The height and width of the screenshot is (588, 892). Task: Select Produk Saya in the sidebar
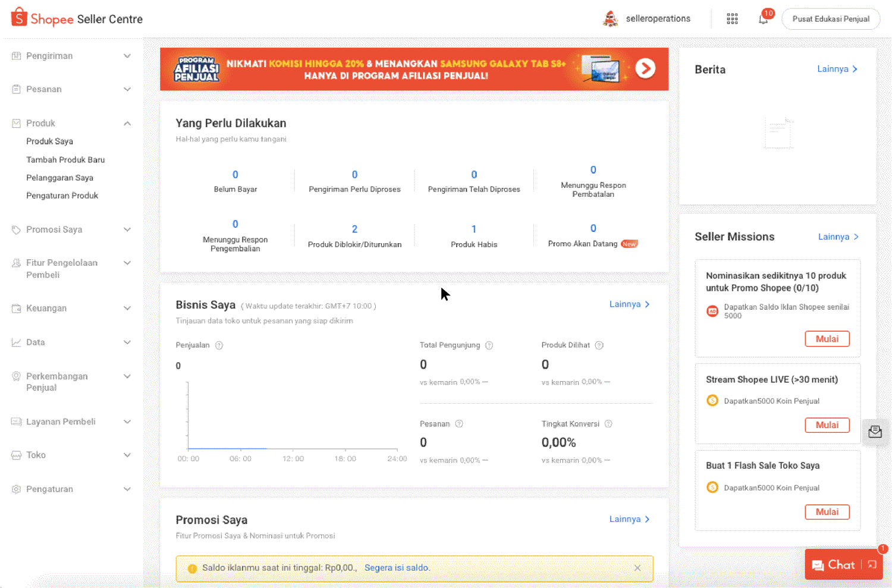(x=50, y=141)
